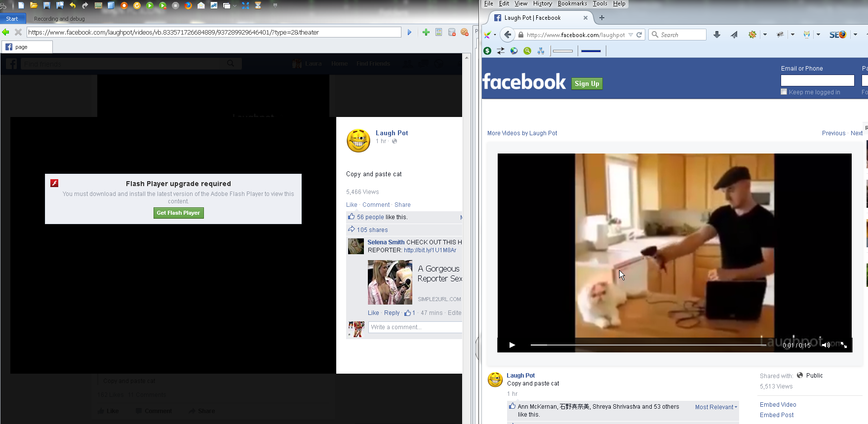Click green plus add tab icon
The width and height of the screenshot is (868, 424).
[426, 32]
